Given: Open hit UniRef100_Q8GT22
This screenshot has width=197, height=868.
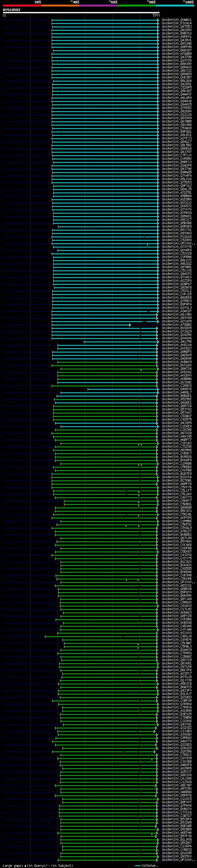Looking at the screenshot, I should coord(177,71).
